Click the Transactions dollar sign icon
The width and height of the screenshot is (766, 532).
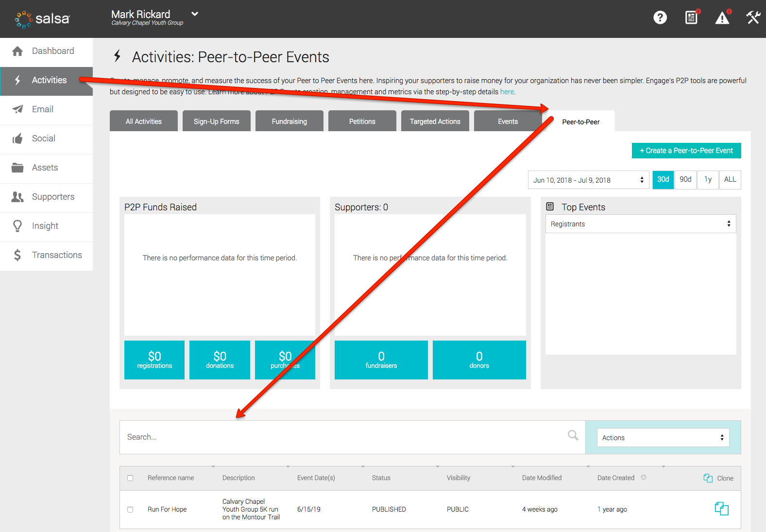click(17, 255)
